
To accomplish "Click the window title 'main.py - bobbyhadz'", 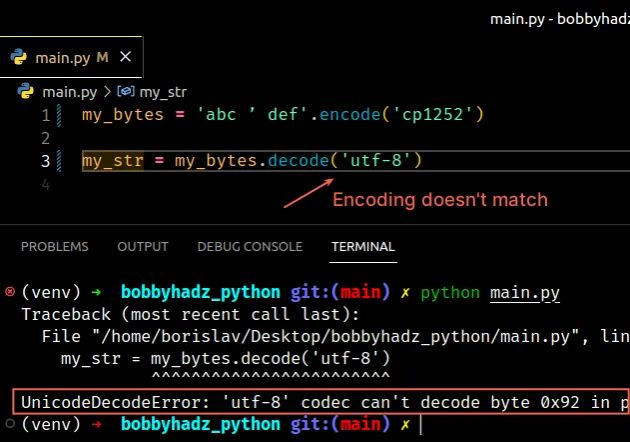I will [x=560, y=19].
